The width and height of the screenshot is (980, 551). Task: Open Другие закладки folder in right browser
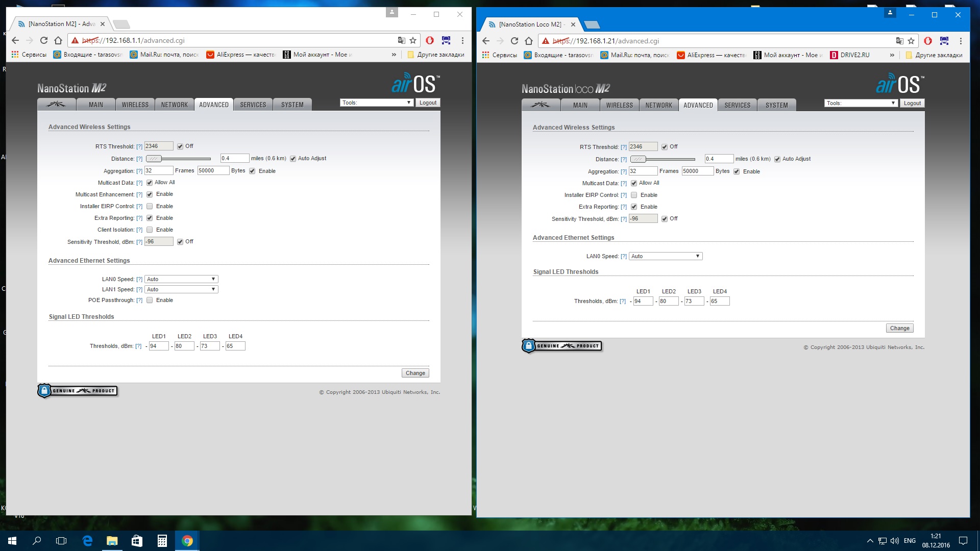pos(934,55)
